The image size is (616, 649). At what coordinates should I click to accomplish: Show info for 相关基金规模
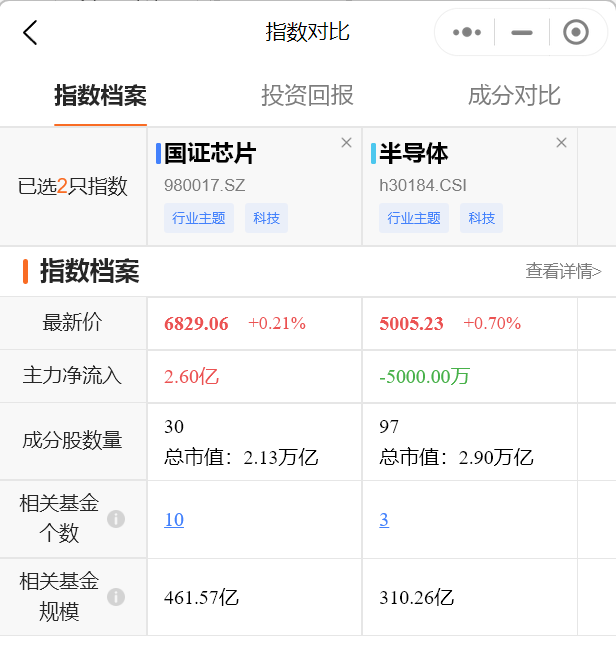116,597
